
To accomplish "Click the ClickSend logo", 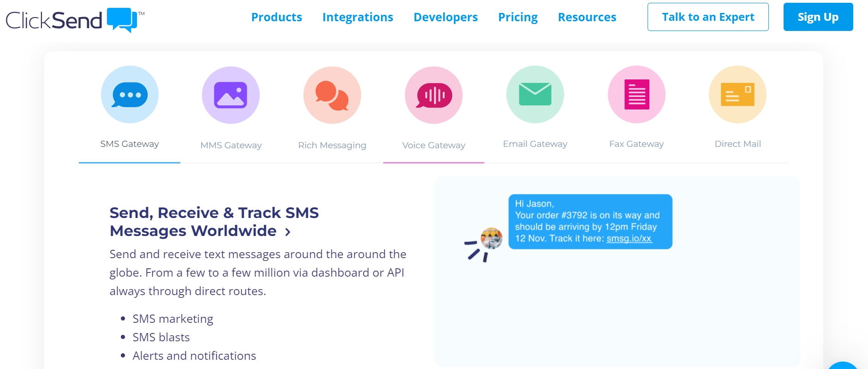I will [75, 20].
